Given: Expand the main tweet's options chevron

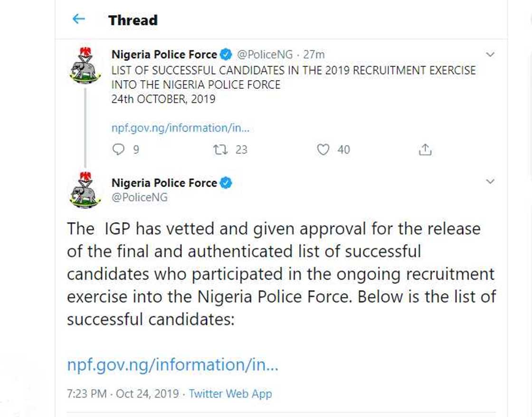Looking at the screenshot, I should [x=490, y=181].
